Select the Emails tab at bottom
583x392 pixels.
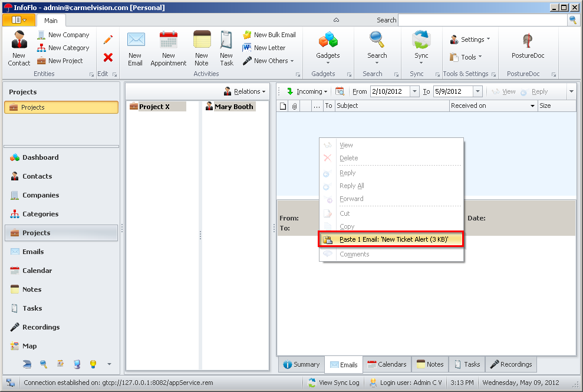[x=344, y=364]
